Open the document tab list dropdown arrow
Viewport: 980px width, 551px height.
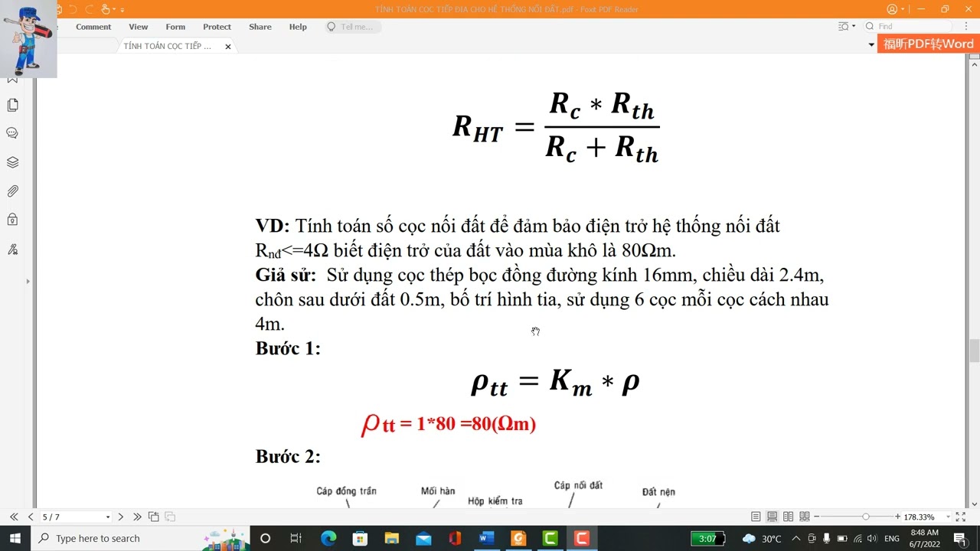tap(871, 45)
